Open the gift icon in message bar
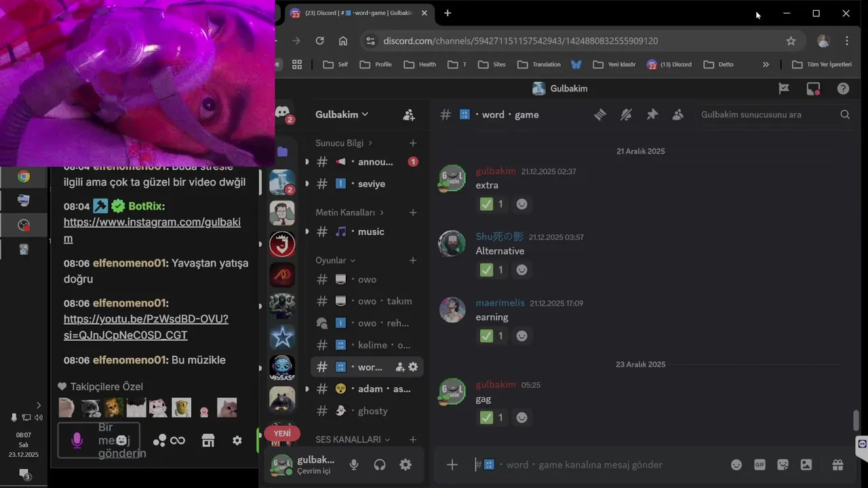868x488 pixels. (x=837, y=464)
